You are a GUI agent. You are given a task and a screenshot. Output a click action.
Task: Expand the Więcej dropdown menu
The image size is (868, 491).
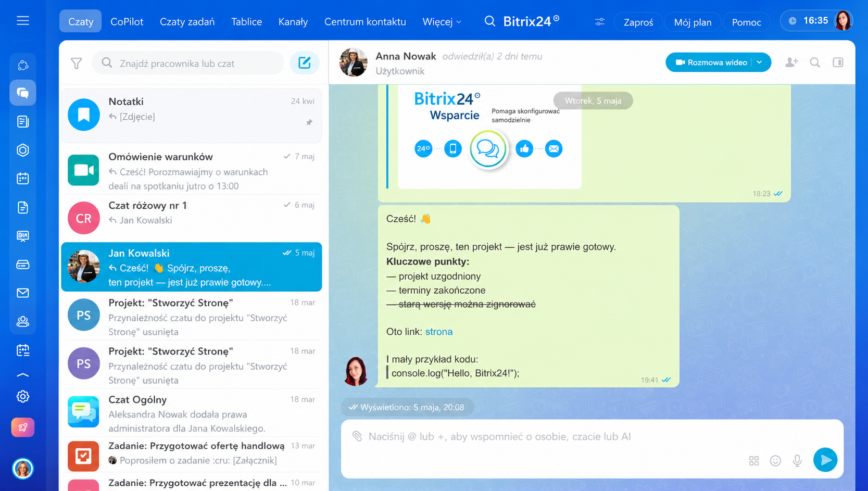442,22
